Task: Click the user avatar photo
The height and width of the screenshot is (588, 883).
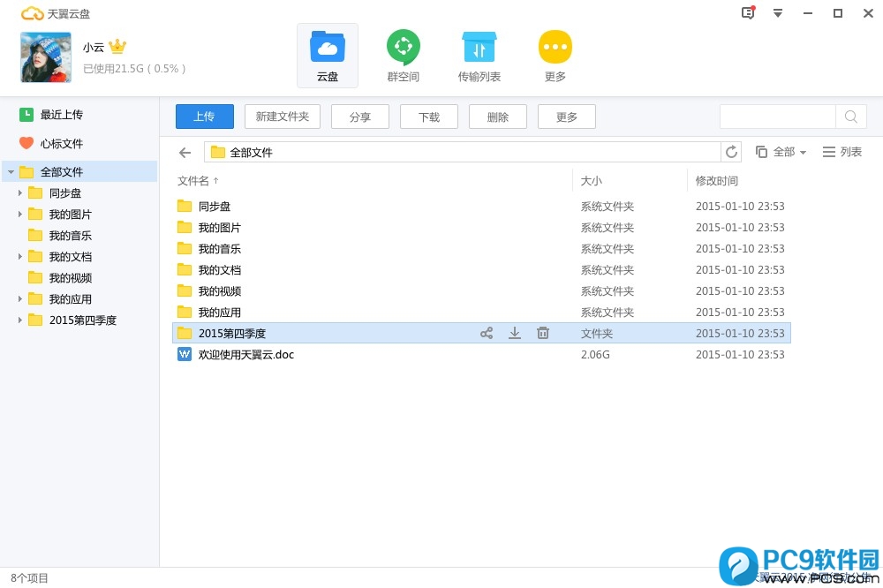Action: pyautogui.click(x=46, y=57)
